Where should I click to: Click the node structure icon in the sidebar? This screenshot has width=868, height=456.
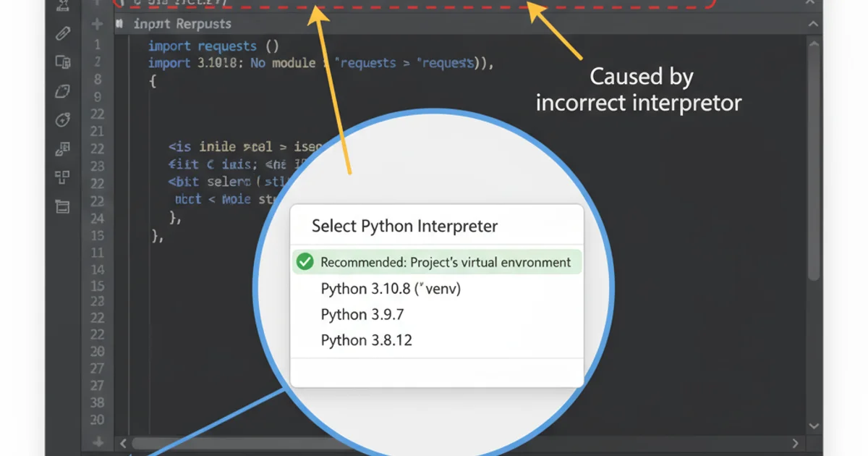coord(62,177)
